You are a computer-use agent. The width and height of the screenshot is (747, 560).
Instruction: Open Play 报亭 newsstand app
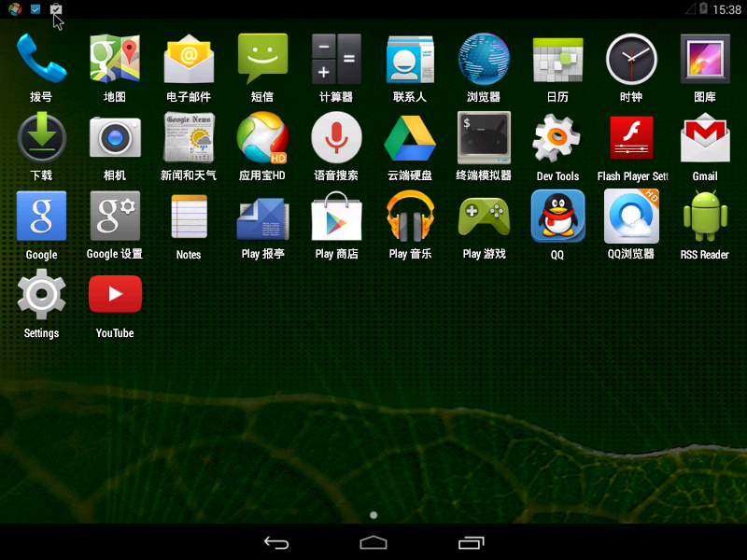click(263, 218)
